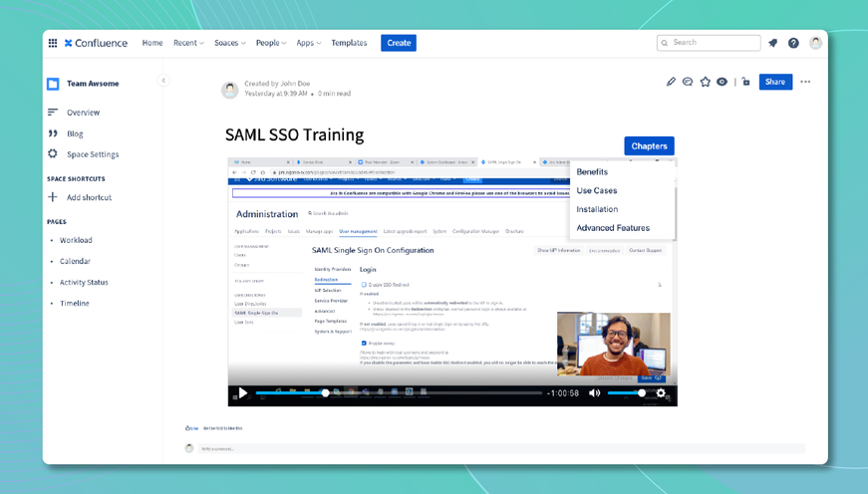The image size is (868, 494).
Task: Open video settings gear icon
Action: tap(661, 392)
